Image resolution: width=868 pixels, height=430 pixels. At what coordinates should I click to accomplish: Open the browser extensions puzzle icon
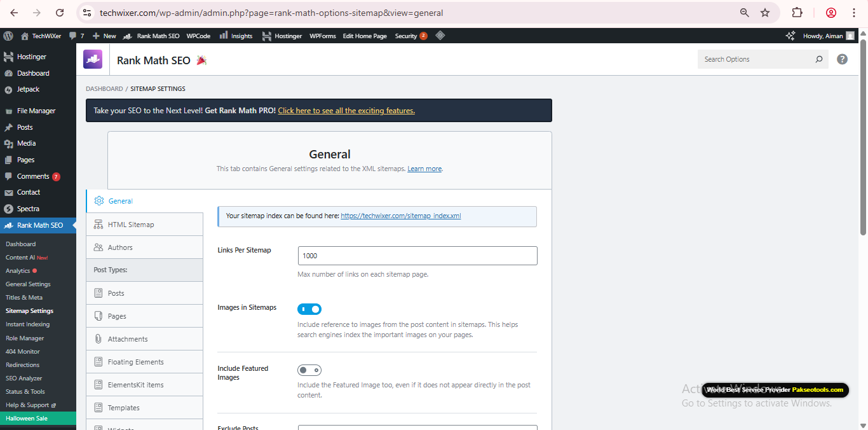[x=797, y=13]
